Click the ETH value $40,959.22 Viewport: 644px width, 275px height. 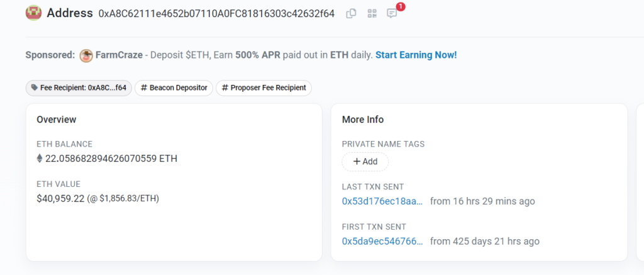tap(60, 199)
